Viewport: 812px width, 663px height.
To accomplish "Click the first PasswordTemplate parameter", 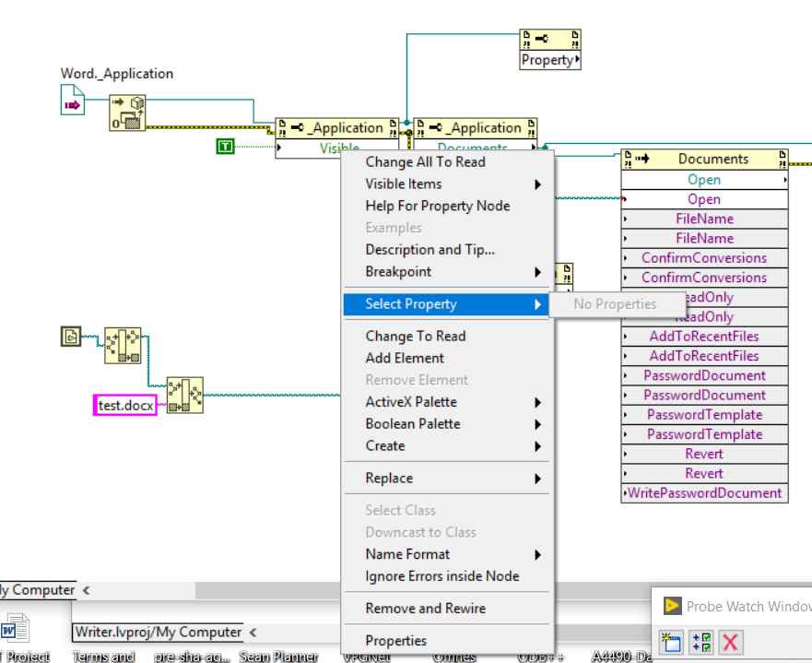I will click(704, 415).
